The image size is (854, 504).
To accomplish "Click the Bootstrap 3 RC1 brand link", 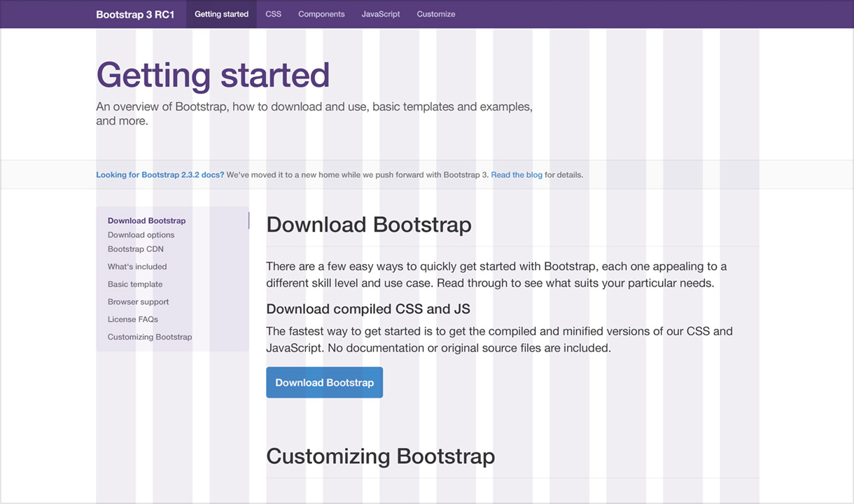I will click(135, 14).
